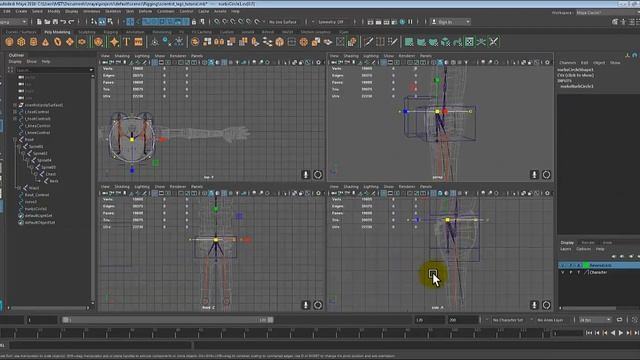Create a polygon cube from the shelf

[x=21, y=42]
